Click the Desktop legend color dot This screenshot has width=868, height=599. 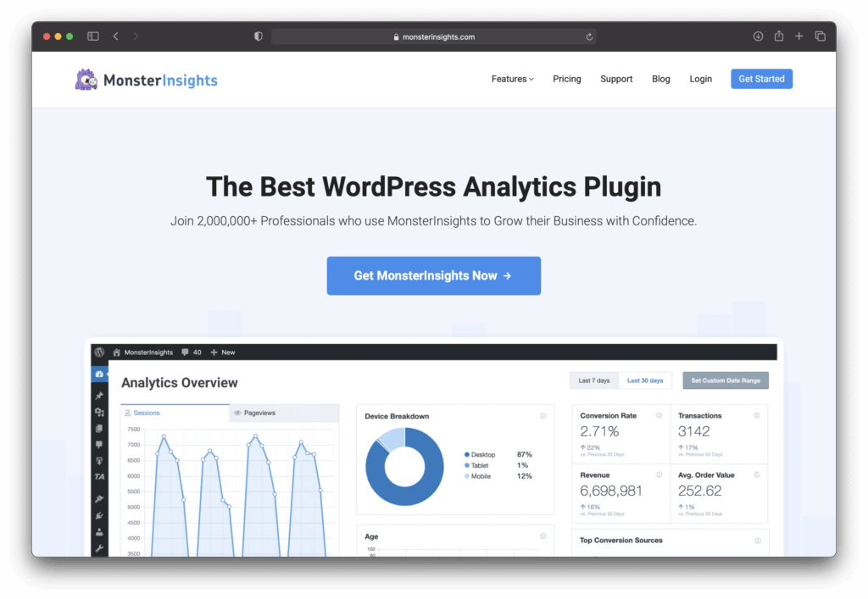pyautogui.click(x=467, y=455)
